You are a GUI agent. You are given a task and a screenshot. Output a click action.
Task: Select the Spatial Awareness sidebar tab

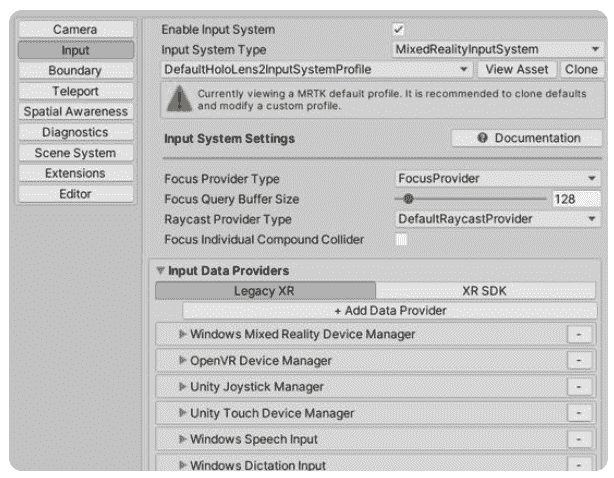tap(76, 112)
